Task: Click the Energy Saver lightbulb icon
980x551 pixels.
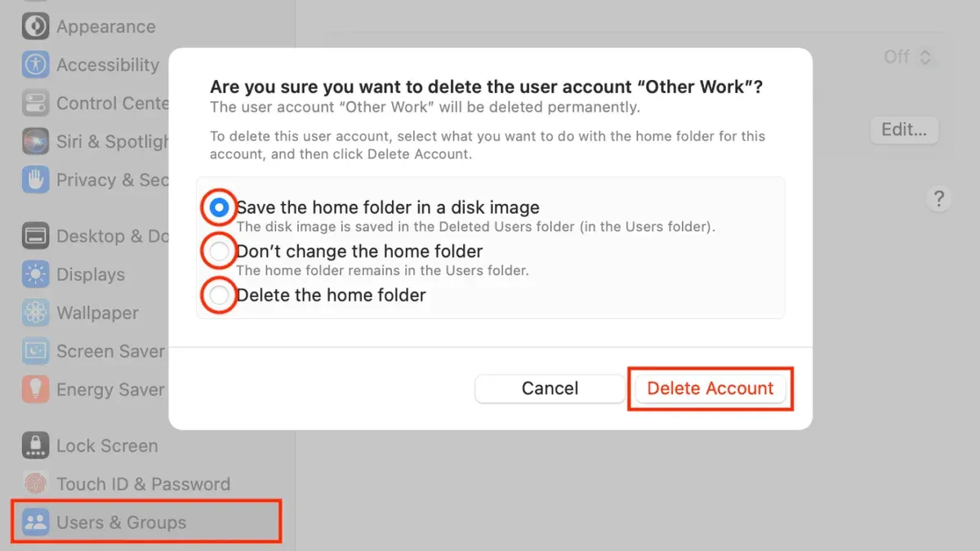Action: (35, 389)
